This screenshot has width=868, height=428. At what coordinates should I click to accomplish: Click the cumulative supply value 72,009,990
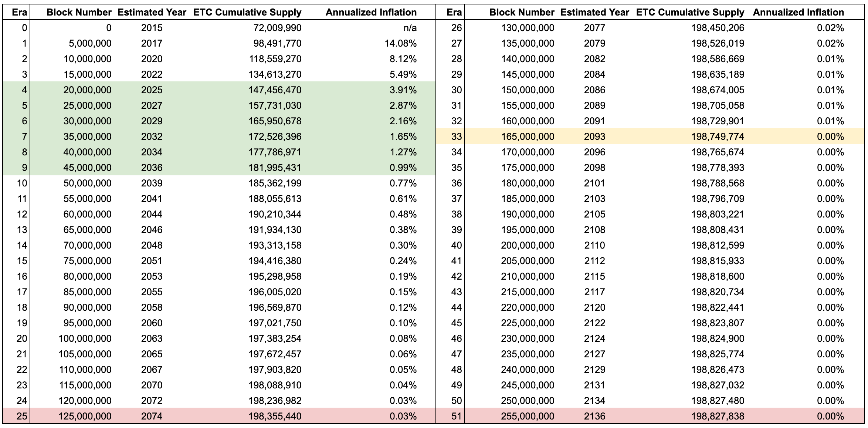point(277,28)
